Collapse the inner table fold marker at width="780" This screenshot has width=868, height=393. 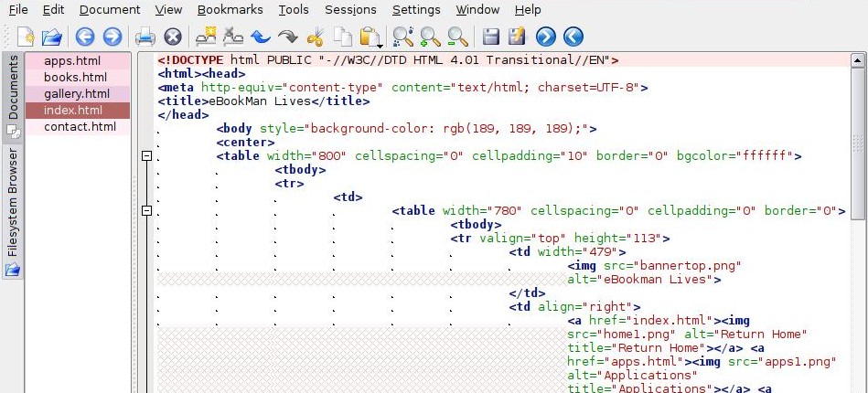146,211
